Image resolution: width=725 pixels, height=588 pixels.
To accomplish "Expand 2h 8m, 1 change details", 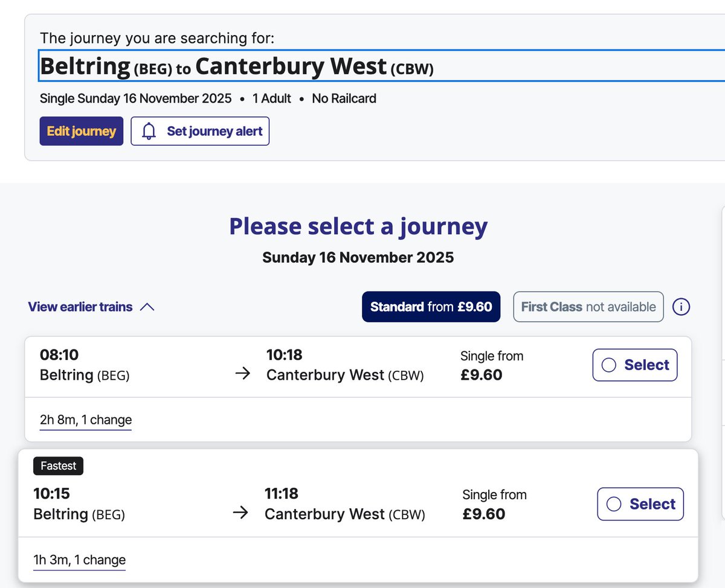I will pos(86,420).
